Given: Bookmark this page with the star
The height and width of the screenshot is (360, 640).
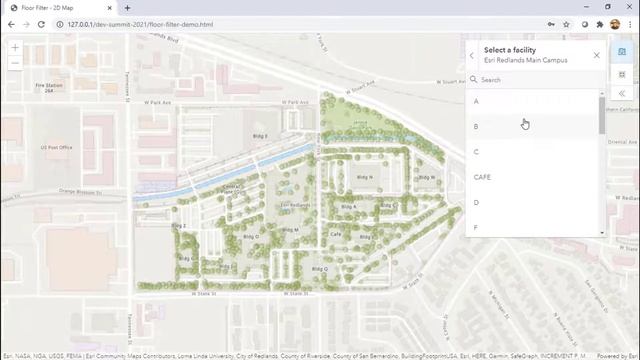Looking at the screenshot, I should (x=566, y=24).
